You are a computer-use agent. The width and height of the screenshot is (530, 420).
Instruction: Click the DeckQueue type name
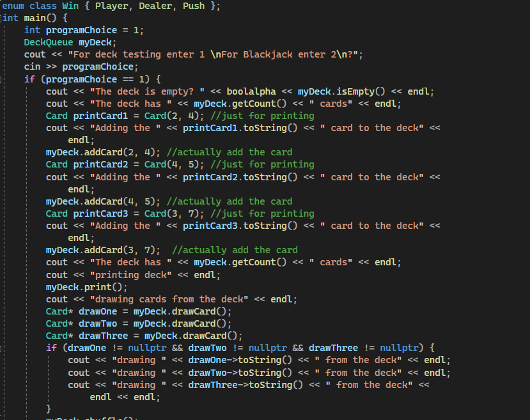point(49,42)
